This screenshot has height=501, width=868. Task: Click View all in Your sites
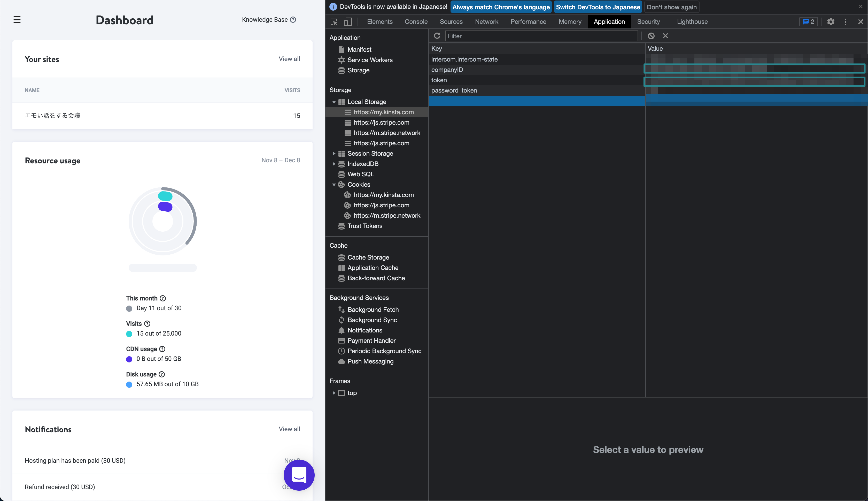[289, 59]
